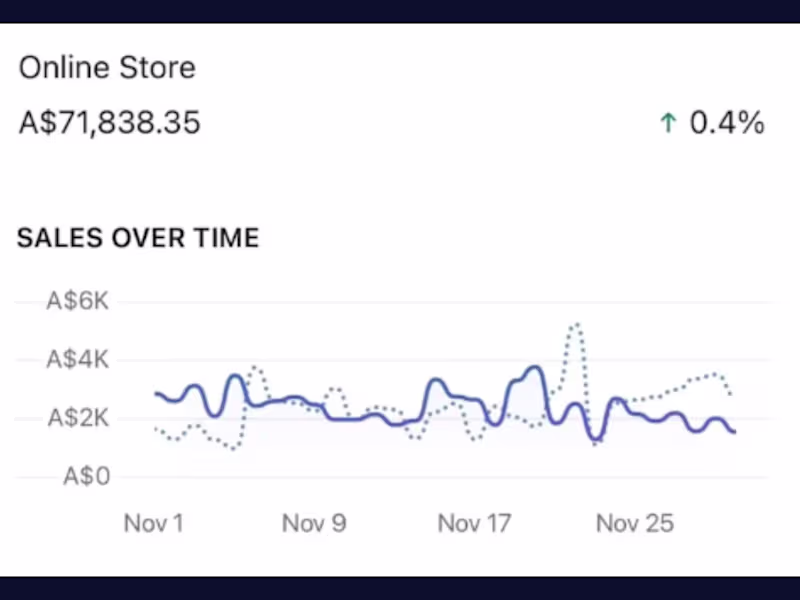Click the right end of the solid sales line
800x600 pixels.
pyautogui.click(x=734, y=432)
